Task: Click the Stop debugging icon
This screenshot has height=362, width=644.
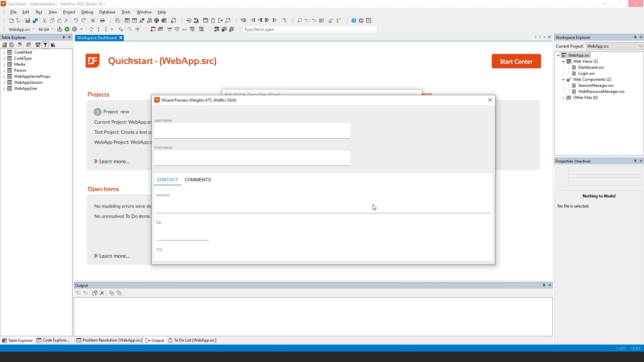Action: point(138,29)
